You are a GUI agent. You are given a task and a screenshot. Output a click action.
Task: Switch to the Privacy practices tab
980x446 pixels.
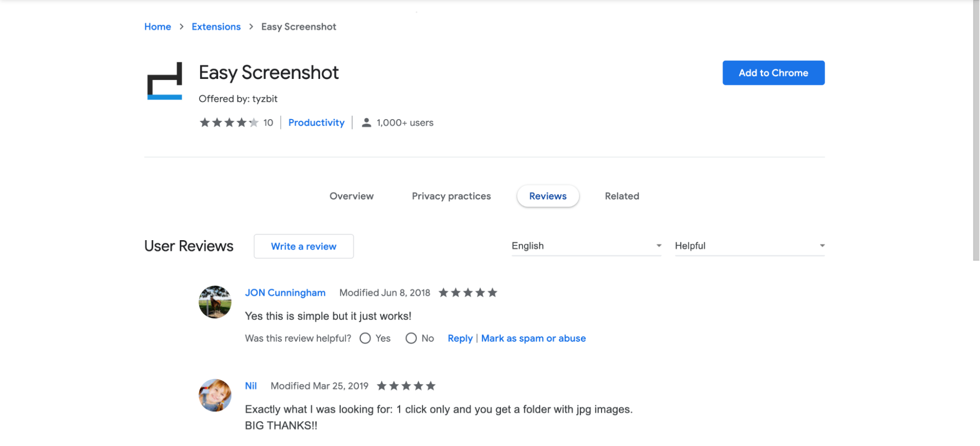tap(451, 196)
